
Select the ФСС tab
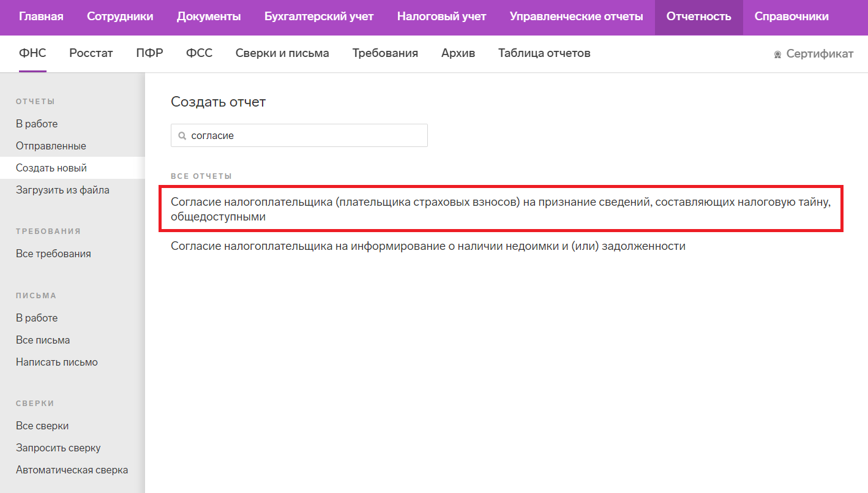(199, 53)
